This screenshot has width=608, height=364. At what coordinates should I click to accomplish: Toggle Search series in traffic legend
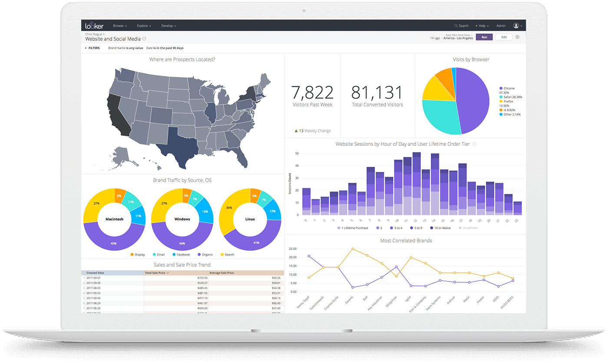coord(228,255)
